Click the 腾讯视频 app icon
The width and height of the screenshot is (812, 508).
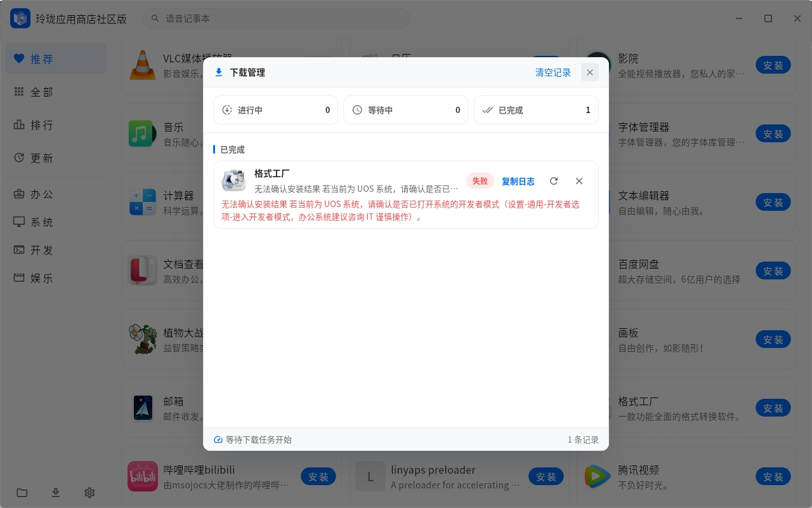598,476
